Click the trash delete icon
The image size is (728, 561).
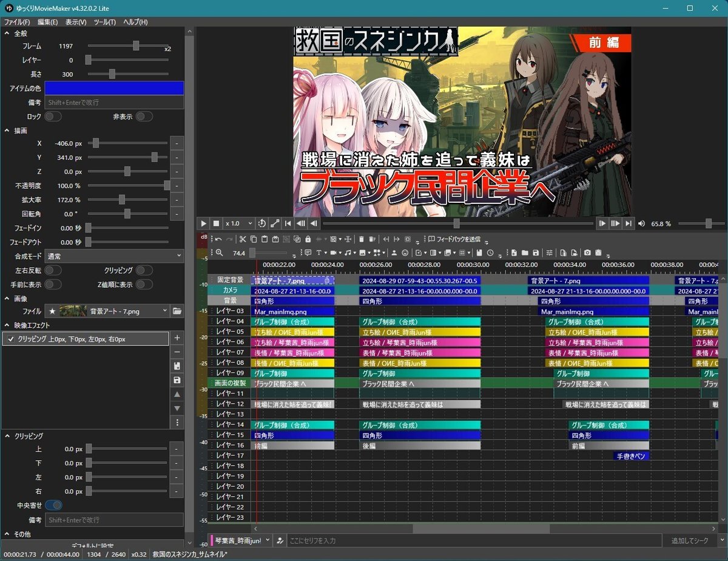point(362,239)
